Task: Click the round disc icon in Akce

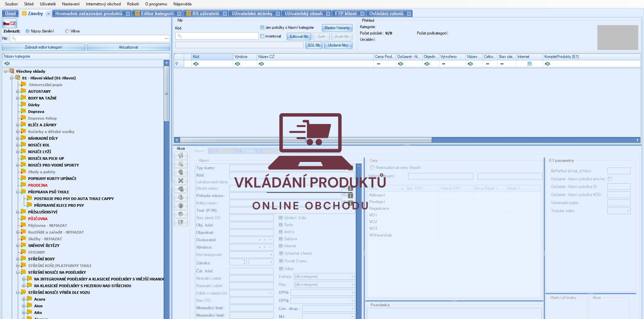Action: pos(181,206)
